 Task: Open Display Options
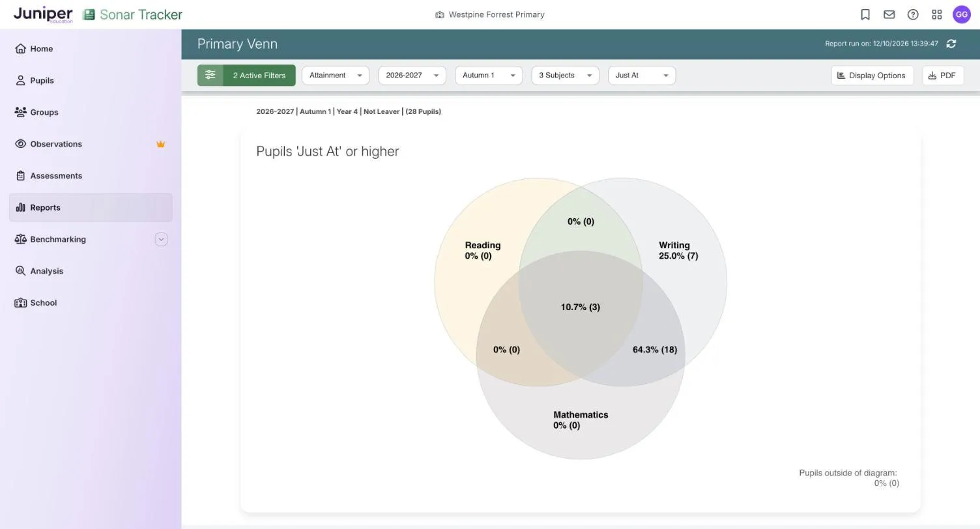pyautogui.click(x=872, y=76)
